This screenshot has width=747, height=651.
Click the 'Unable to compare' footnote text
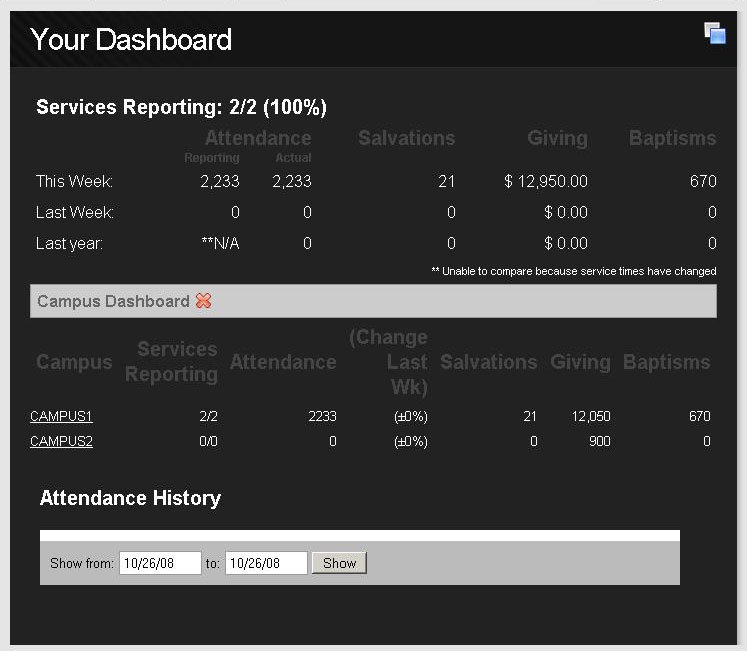[574, 271]
